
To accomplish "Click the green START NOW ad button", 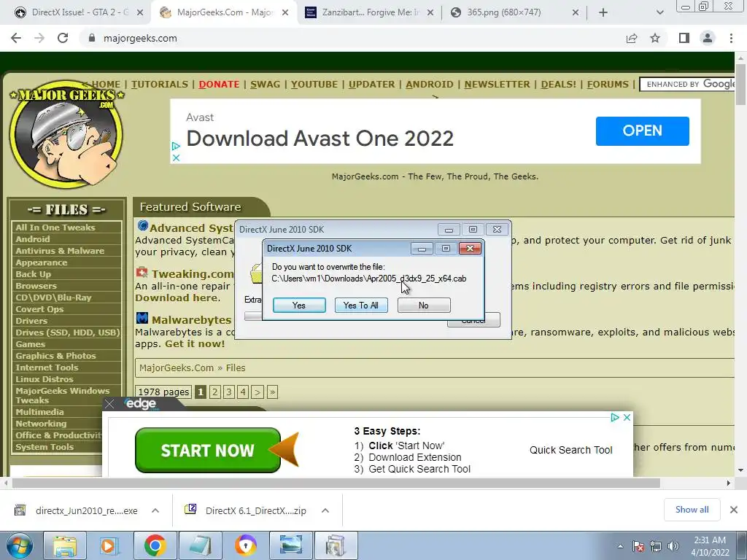I will (208, 450).
